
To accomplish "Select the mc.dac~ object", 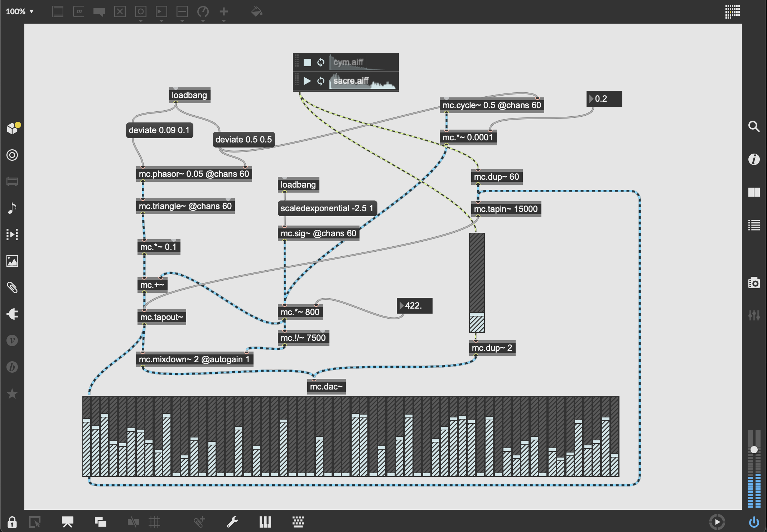I will tap(327, 387).
